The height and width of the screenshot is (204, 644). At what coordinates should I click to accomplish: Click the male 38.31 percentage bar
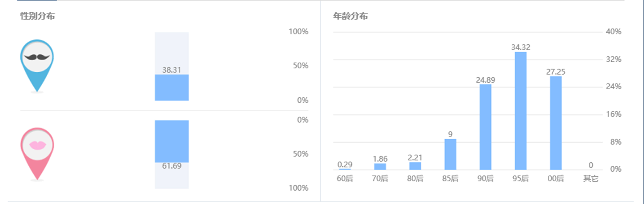click(x=172, y=87)
